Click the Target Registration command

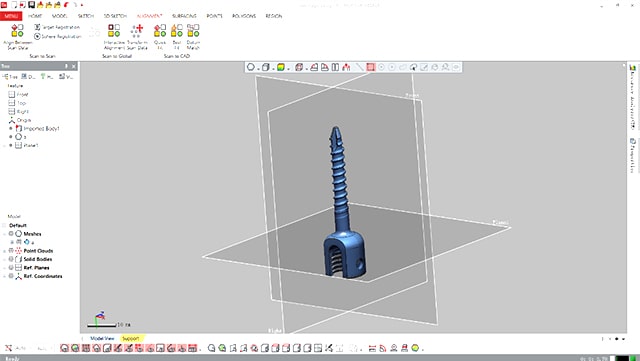(57, 27)
